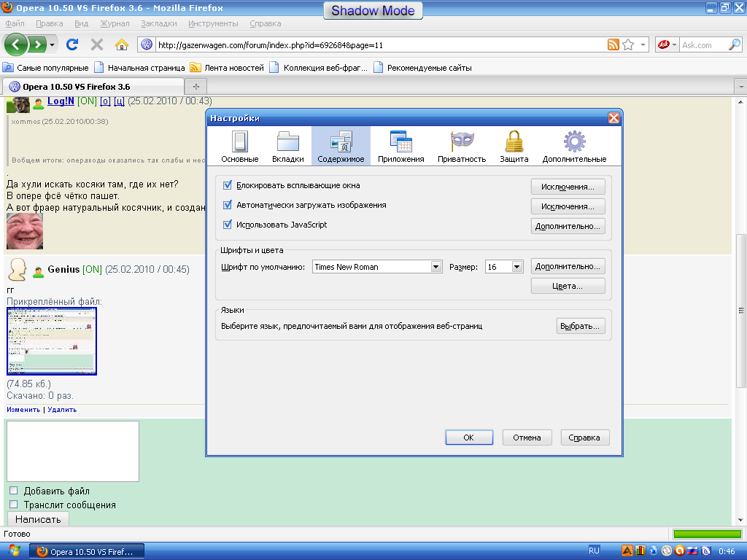Click the Windows Start button

pos(14,551)
